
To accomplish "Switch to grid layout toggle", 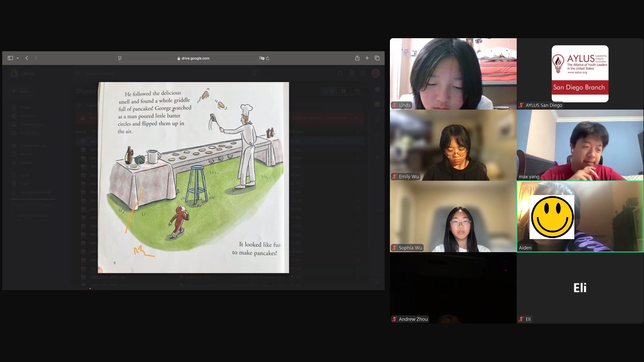I will point(344,92).
